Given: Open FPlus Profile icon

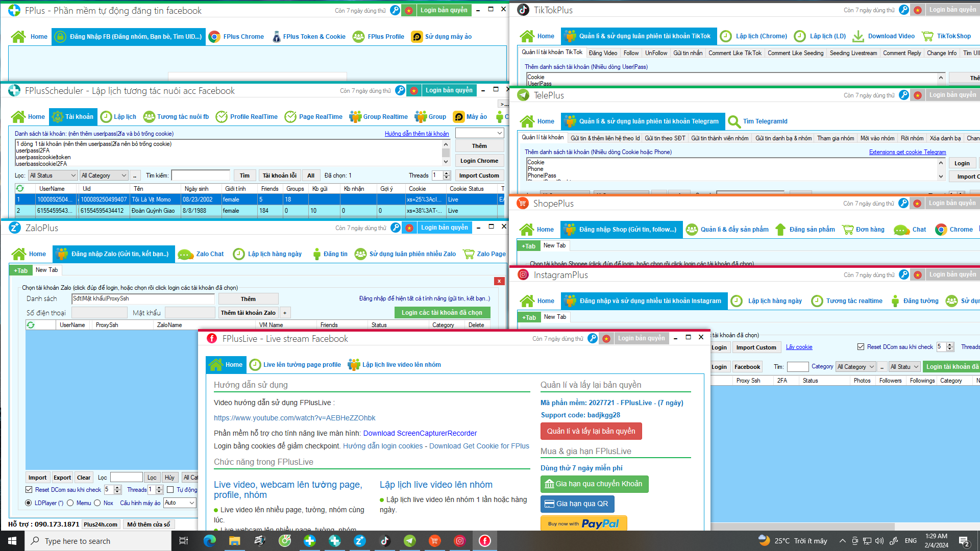Looking at the screenshot, I should [359, 37].
